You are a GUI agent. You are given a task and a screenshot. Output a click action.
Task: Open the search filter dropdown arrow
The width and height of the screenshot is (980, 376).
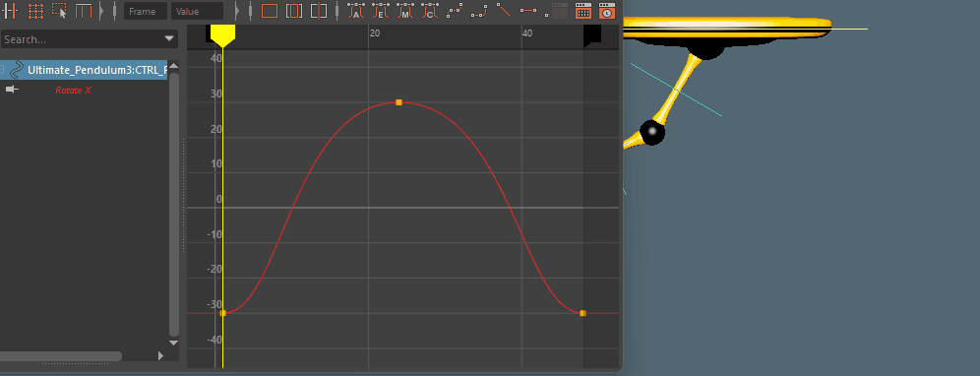tap(169, 38)
